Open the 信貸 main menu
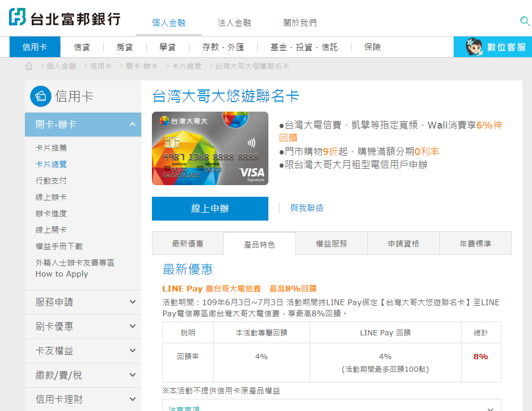The width and height of the screenshot is (532, 411). coord(82,47)
